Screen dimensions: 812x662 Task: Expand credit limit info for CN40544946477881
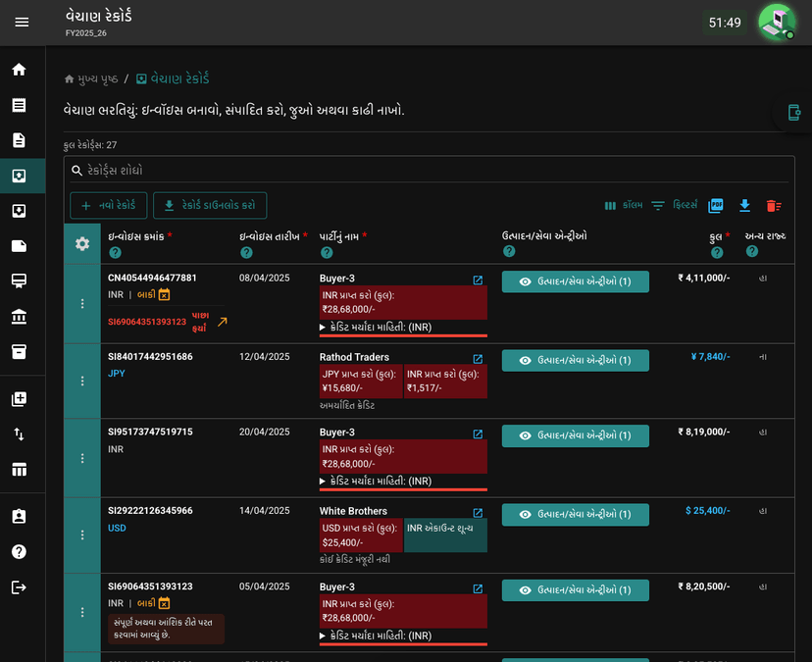pos(376,328)
